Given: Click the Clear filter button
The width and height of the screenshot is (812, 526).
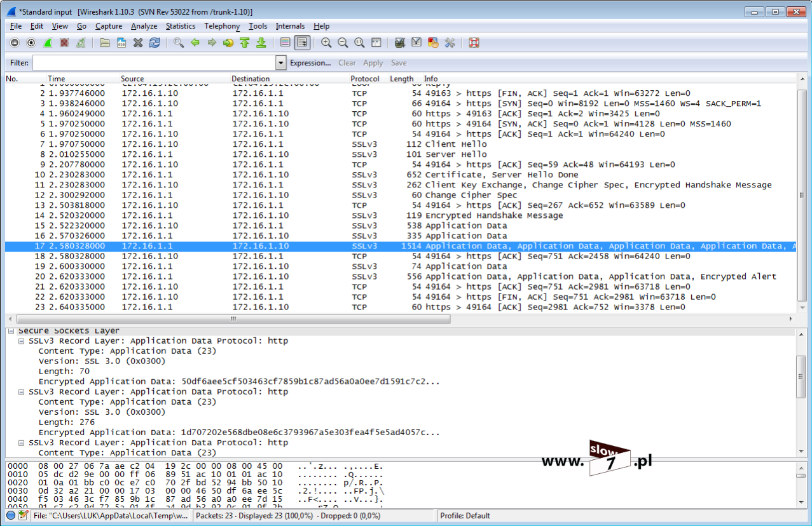Looking at the screenshot, I should click(x=347, y=63).
